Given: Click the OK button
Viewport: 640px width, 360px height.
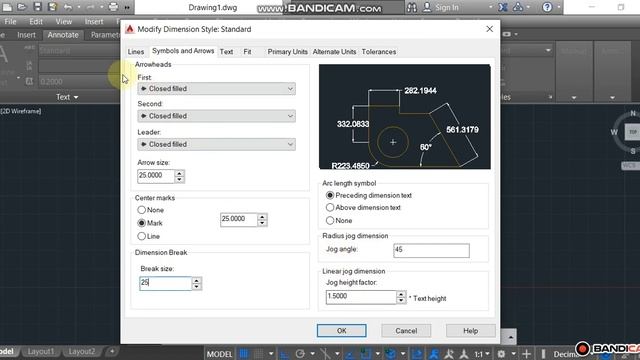Looking at the screenshot, I should (342, 331).
